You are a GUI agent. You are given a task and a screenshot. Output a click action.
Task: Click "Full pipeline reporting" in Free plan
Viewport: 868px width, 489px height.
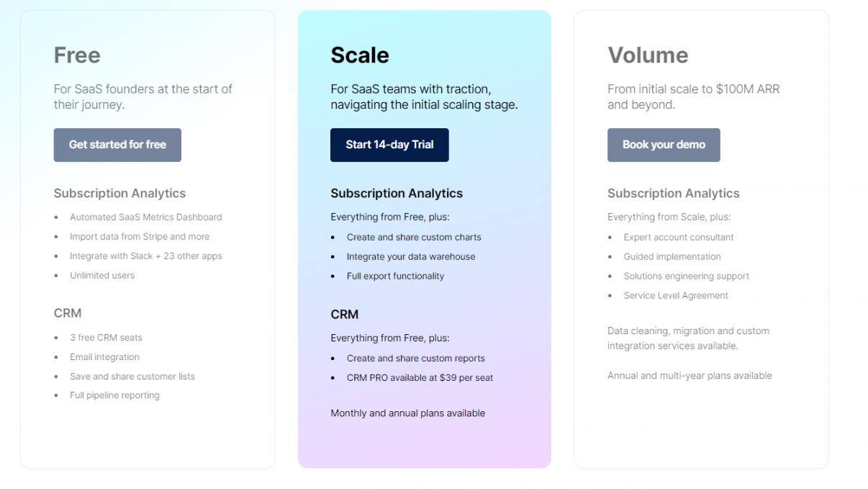pos(114,395)
